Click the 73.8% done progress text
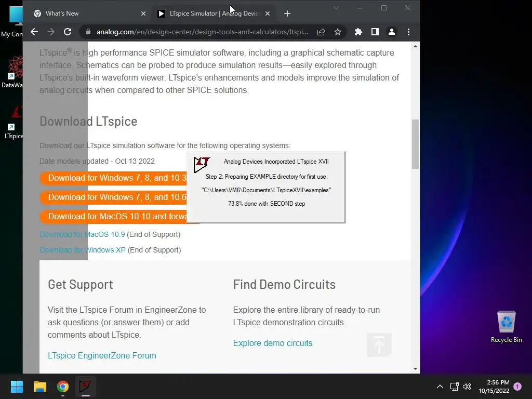The image size is (532, 399). coord(267,204)
